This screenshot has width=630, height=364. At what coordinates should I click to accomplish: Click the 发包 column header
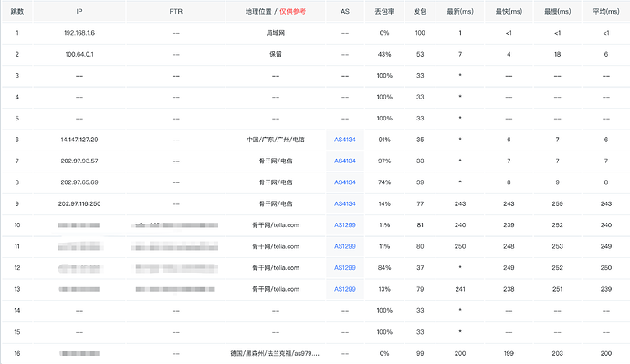point(420,11)
